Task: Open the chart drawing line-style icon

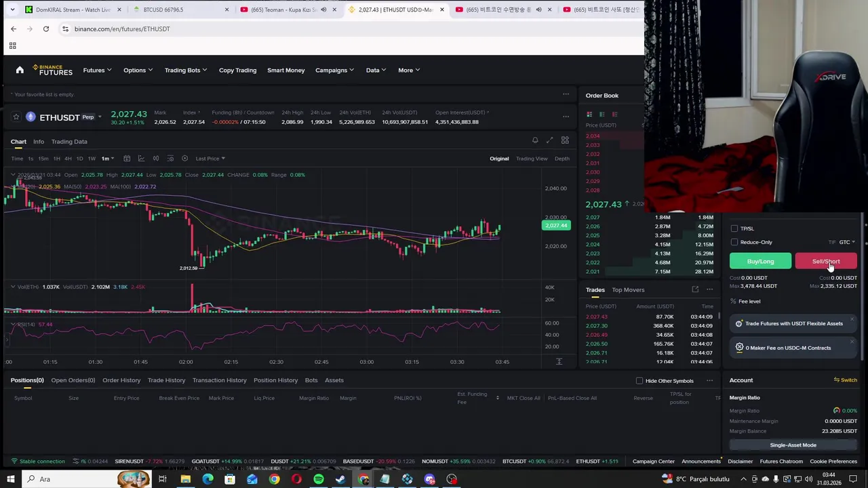Action: point(141,159)
